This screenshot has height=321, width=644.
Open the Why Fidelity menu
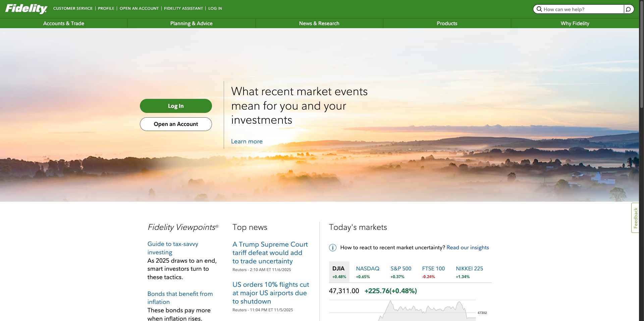(575, 23)
